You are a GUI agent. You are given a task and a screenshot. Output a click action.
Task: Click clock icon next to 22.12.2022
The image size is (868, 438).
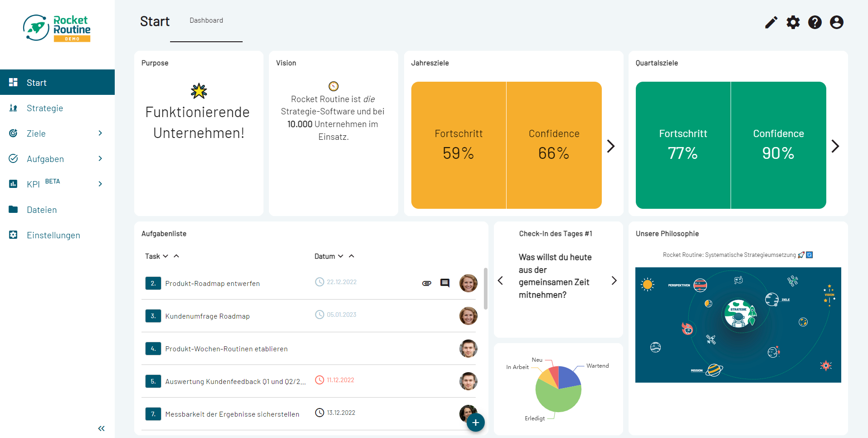(x=320, y=282)
